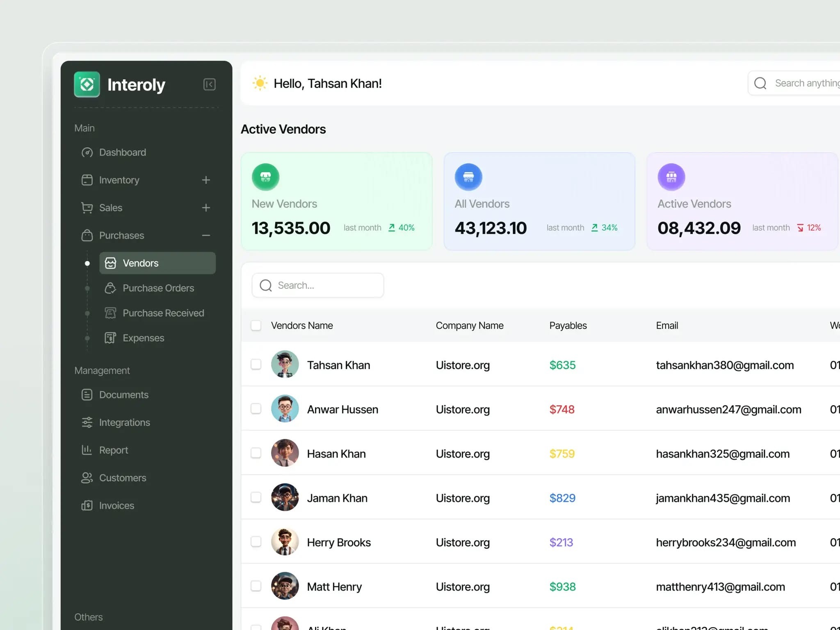Image resolution: width=840 pixels, height=630 pixels.
Task: Click Herry Brooks's avatar
Action: (285, 541)
